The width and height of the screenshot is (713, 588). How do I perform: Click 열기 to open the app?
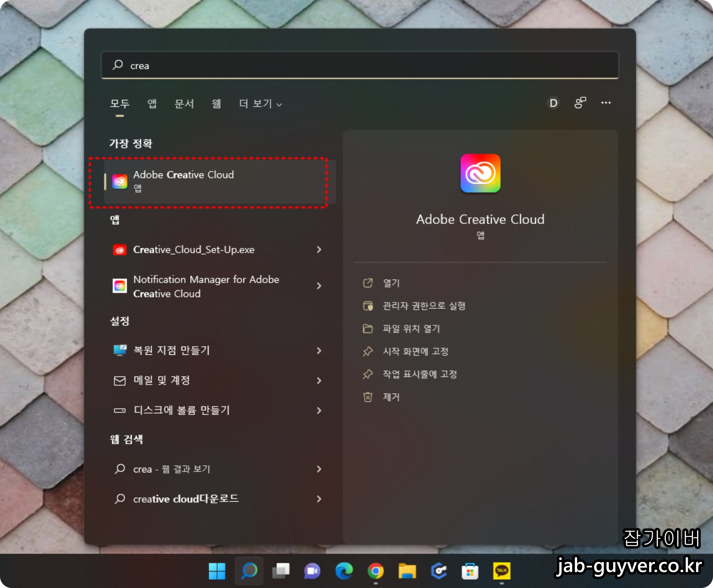(x=391, y=283)
